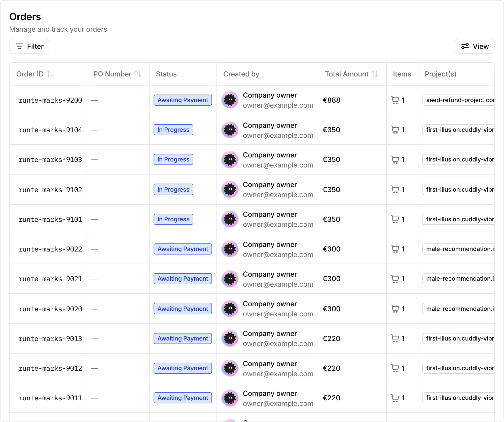Click cart icon in runte-marks-9200 row

[x=395, y=100]
